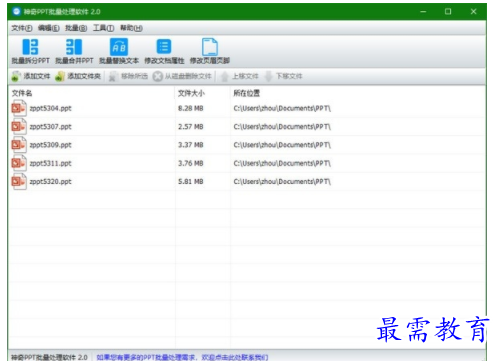Click the location path of zppt5304.ppt
Screen dimensions: 498x361
[282, 108]
